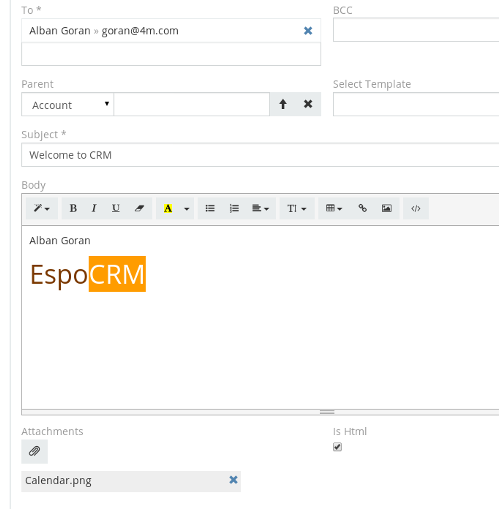Uncheck the Is Html checkbox

[x=337, y=447]
